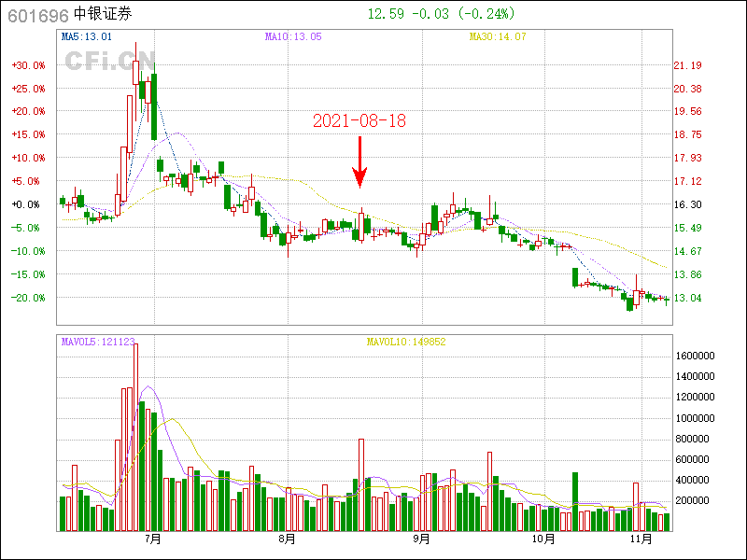This screenshot has width=747, height=560.
Task: Click the -20.0% label on the left axis
Action: (28, 298)
